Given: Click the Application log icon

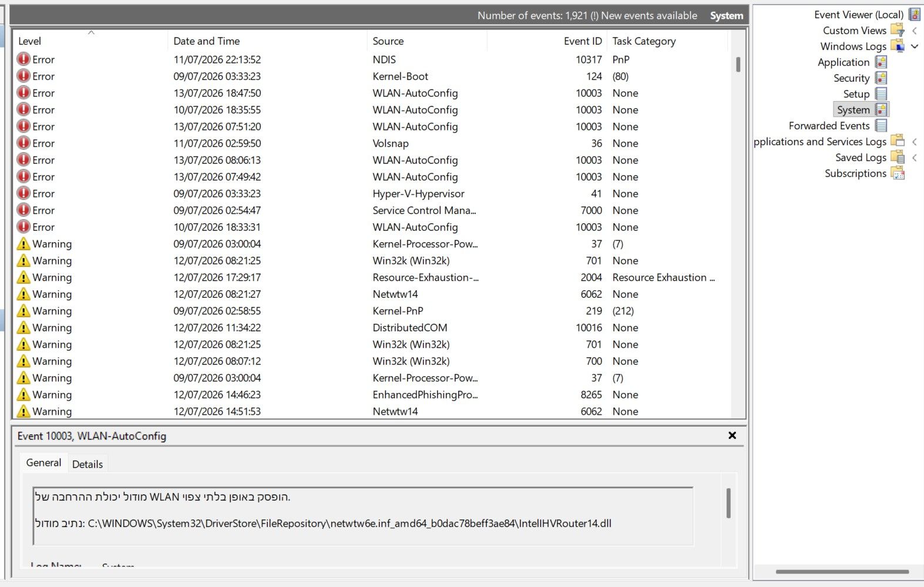Looking at the screenshot, I should coord(881,62).
